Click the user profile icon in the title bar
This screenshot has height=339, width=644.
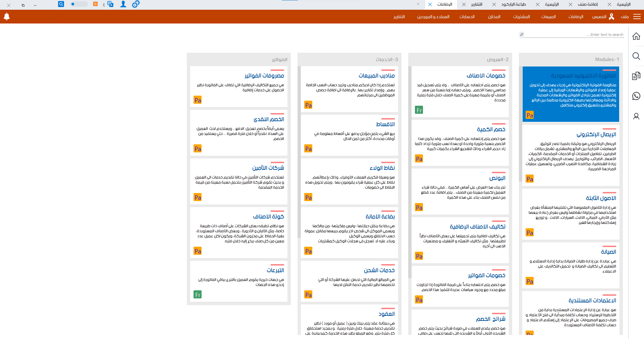click(x=123, y=4)
